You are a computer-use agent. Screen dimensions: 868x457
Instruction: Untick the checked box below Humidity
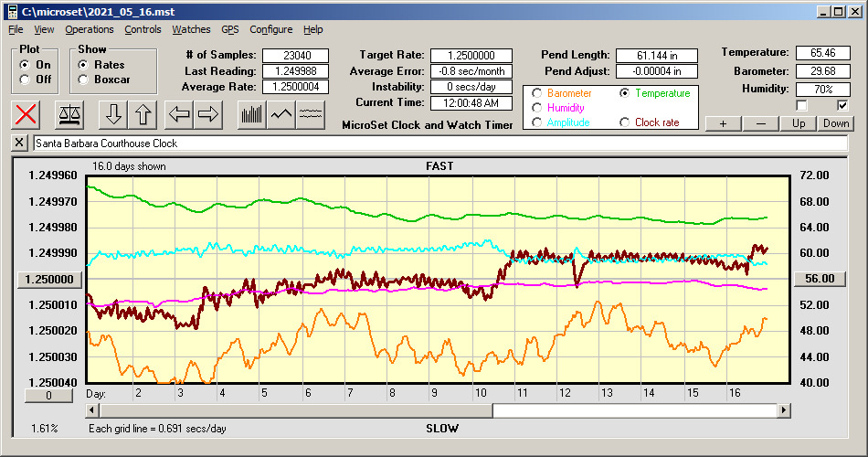842,105
